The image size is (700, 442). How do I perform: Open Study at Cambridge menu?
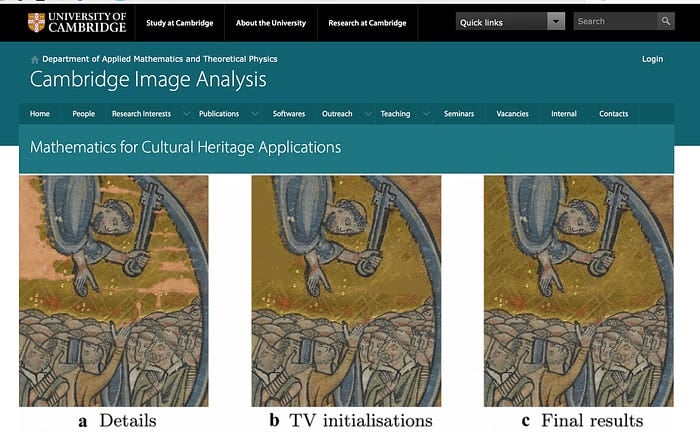[179, 23]
